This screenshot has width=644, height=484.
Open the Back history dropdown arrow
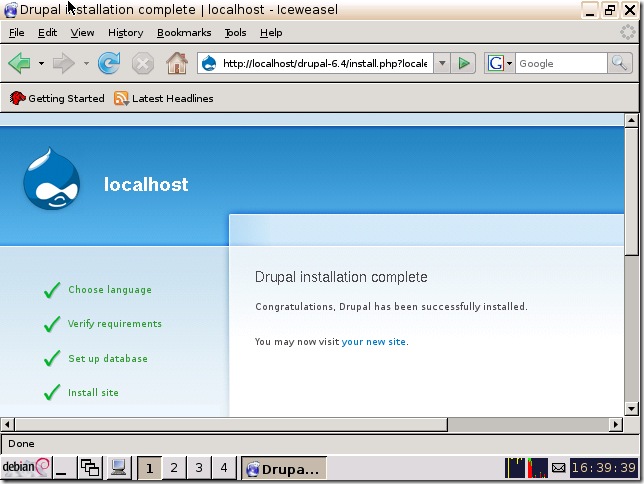(41, 64)
